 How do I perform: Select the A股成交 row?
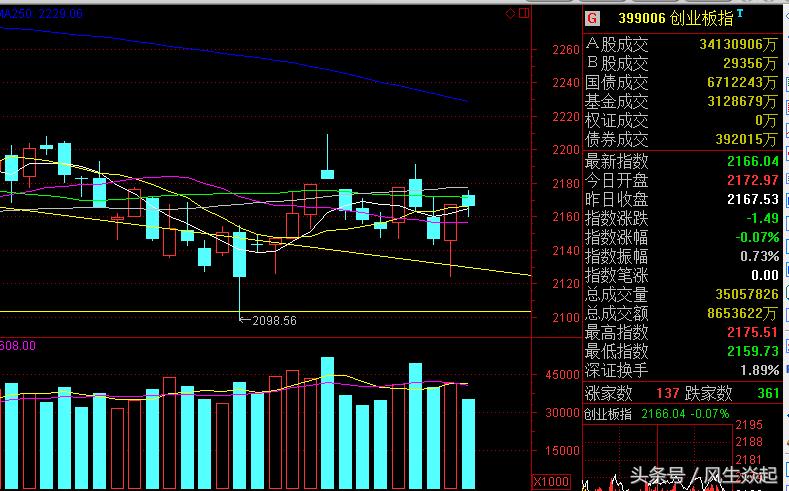pos(681,44)
